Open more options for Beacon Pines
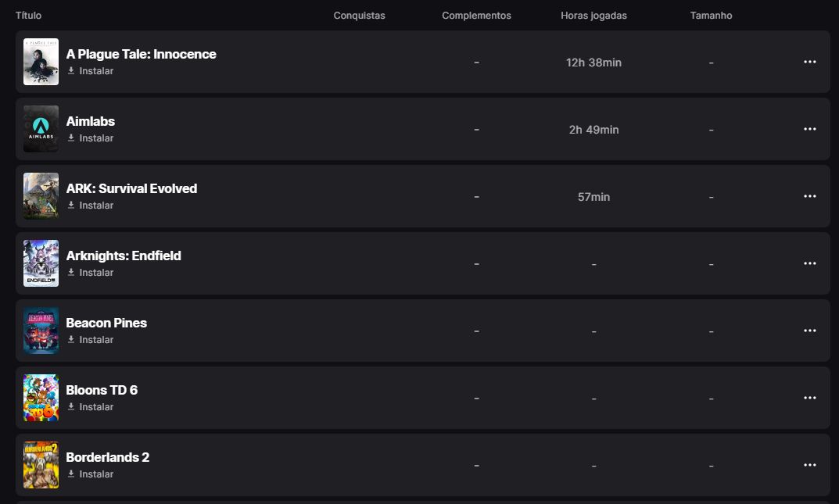This screenshot has width=839, height=504. (x=809, y=331)
